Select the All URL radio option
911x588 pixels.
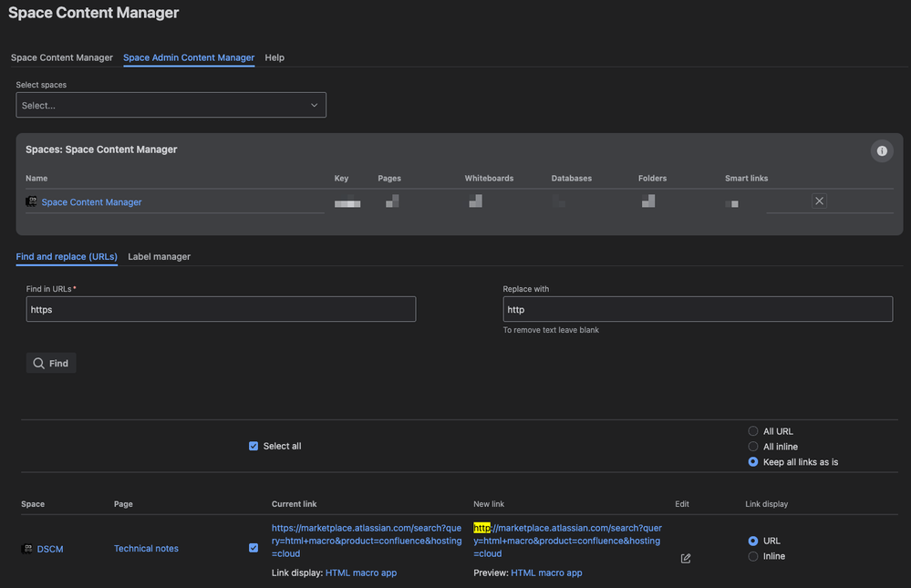(x=753, y=431)
